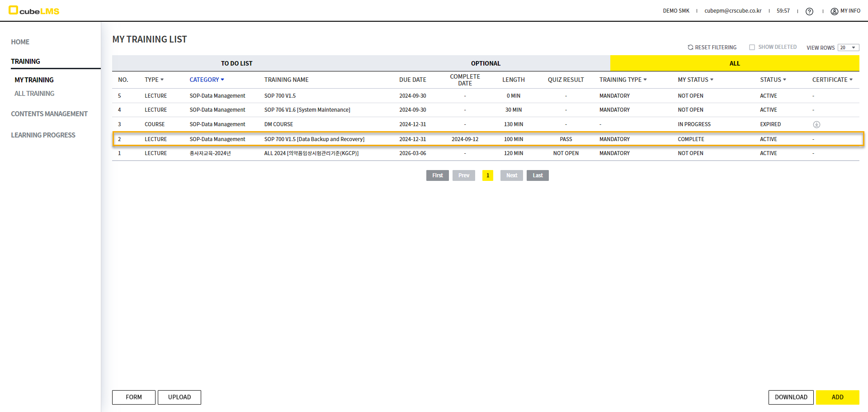Click the Download button
This screenshot has height=412, width=868.
point(791,397)
